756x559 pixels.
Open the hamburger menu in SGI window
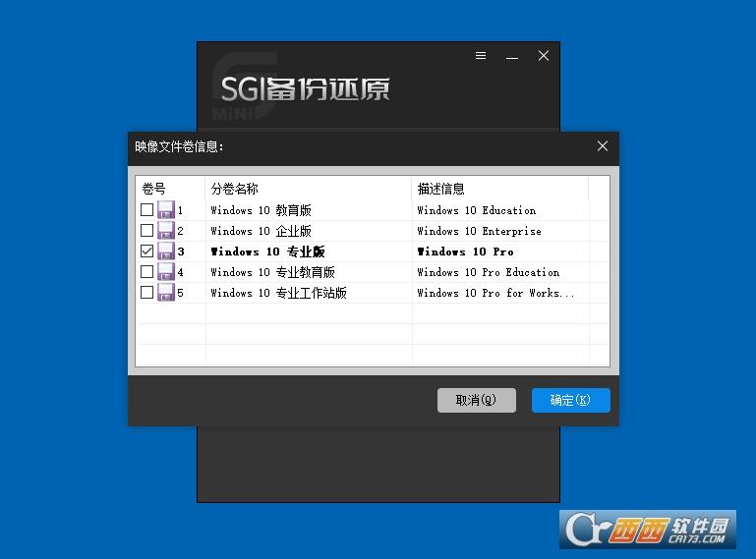click(481, 56)
